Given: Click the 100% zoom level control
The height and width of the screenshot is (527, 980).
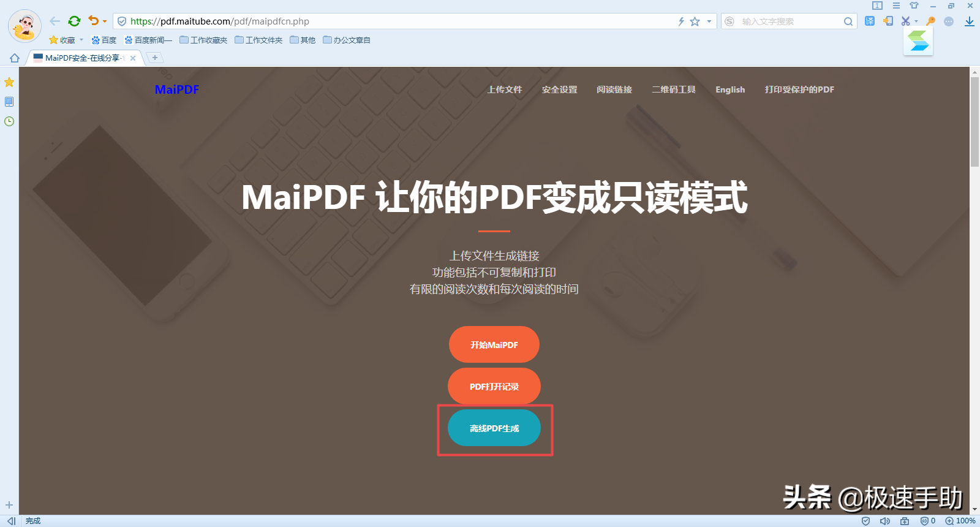Looking at the screenshot, I should pyautogui.click(x=960, y=521).
